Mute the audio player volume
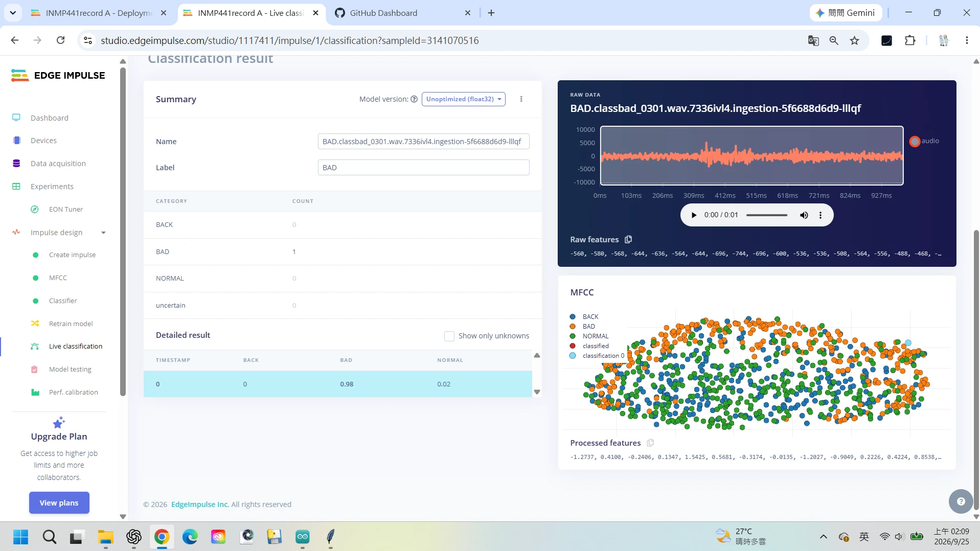The image size is (980, 551). pos(804,215)
